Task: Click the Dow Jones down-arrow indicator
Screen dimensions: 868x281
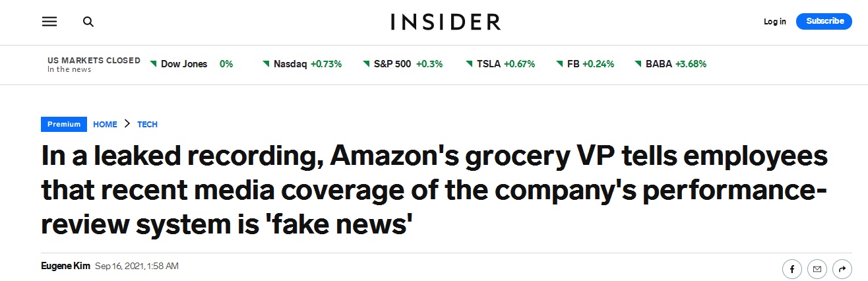Action: pyautogui.click(x=153, y=63)
